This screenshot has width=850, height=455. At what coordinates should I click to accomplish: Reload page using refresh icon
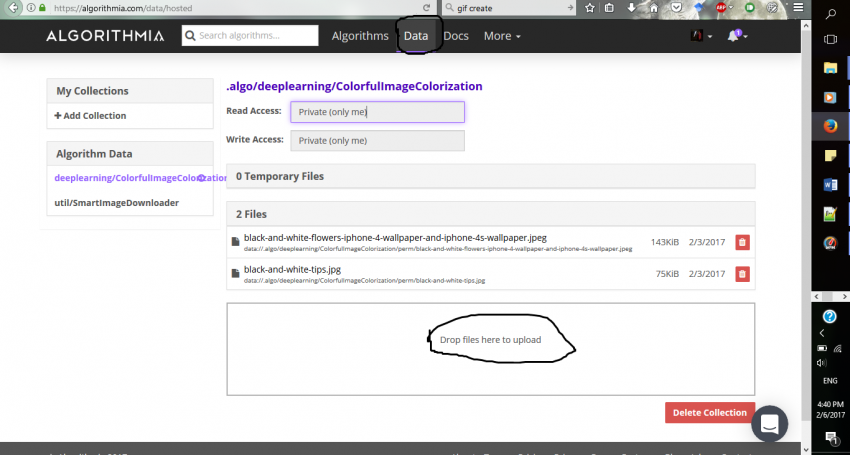453,8
